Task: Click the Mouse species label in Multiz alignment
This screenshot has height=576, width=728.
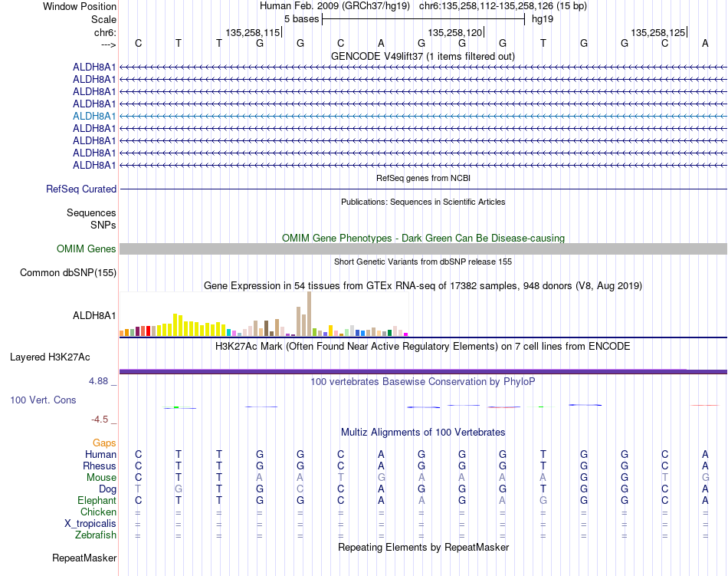Action: click(101, 478)
